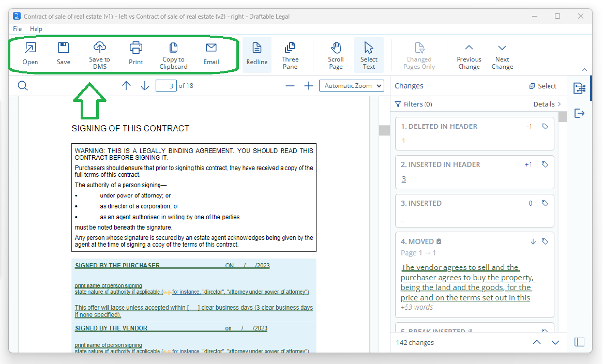Viewport: 604px width, 364px height.
Task: Go to next page arrow
Action: [145, 85]
